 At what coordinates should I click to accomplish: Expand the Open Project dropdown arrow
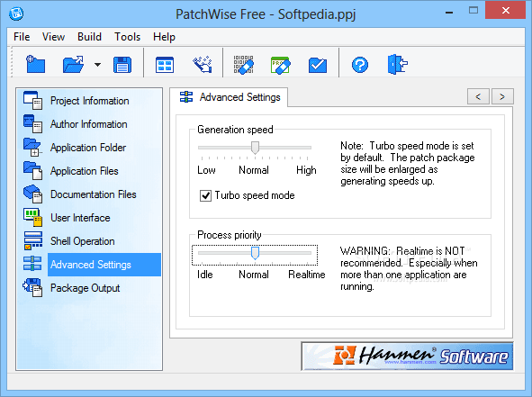[x=97, y=65]
